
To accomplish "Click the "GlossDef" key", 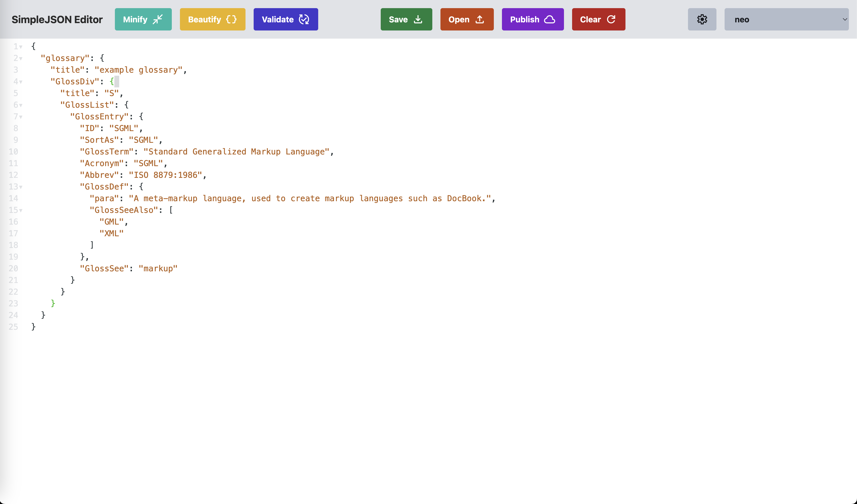I will pos(104,186).
